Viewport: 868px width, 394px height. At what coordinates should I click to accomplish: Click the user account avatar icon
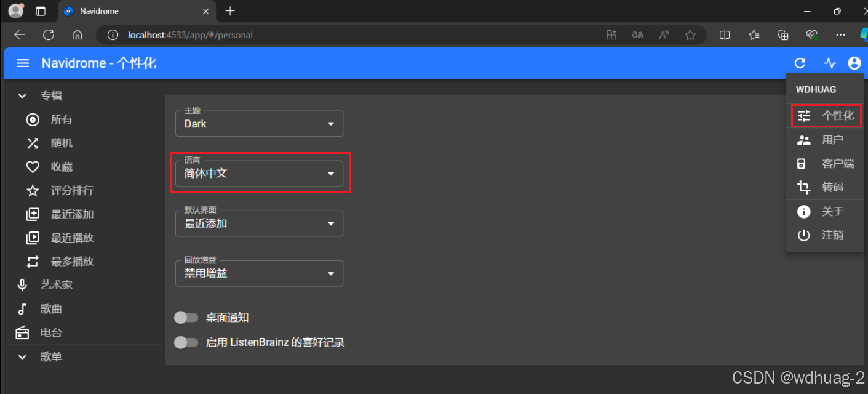click(854, 63)
